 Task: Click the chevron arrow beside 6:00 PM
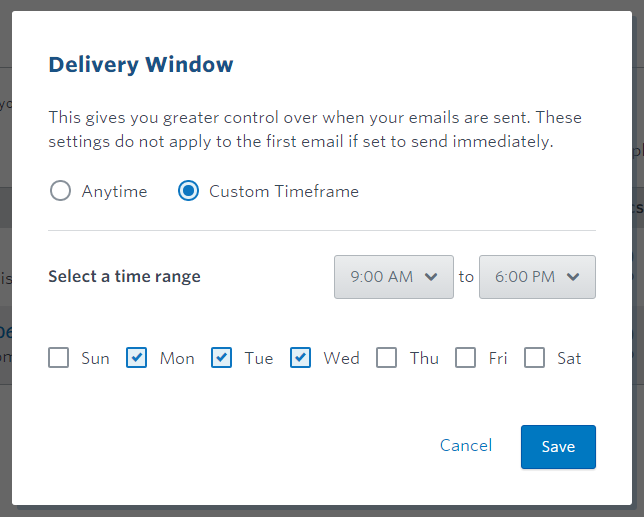(x=573, y=277)
